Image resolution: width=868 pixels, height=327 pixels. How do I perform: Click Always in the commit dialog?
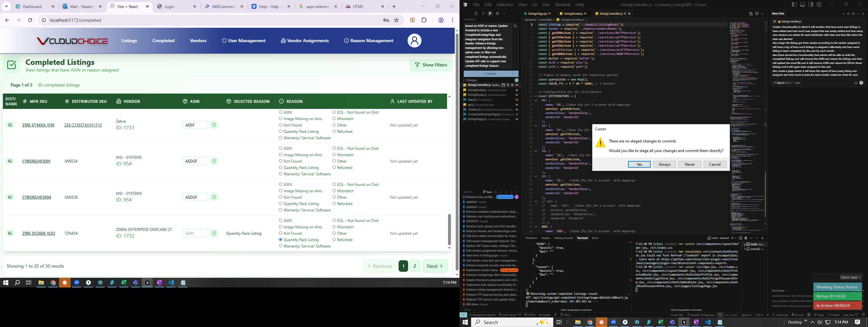pyautogui.click(x=664, y=164)
